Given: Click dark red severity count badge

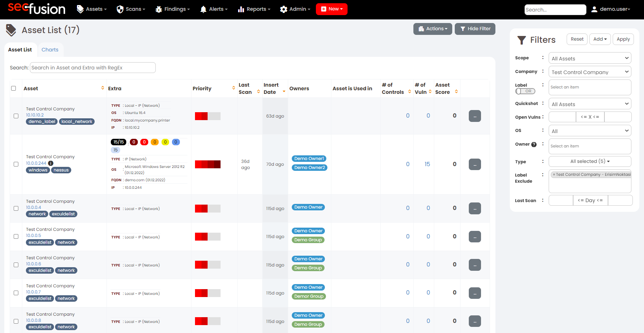Looking at the screenshot, I should coord(134,142).
